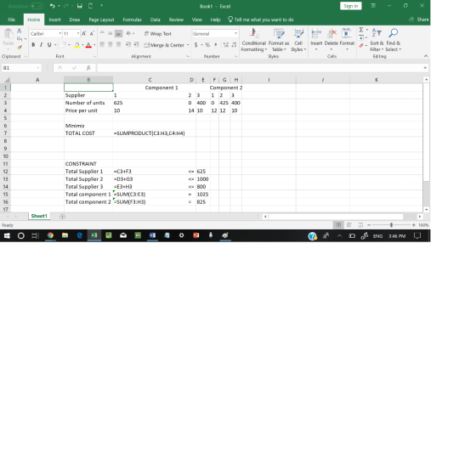Image resolution: width=476 pixels, height=475 pixels.
Task: Open the font name Calibri dropdown
Action: [59, 33]
